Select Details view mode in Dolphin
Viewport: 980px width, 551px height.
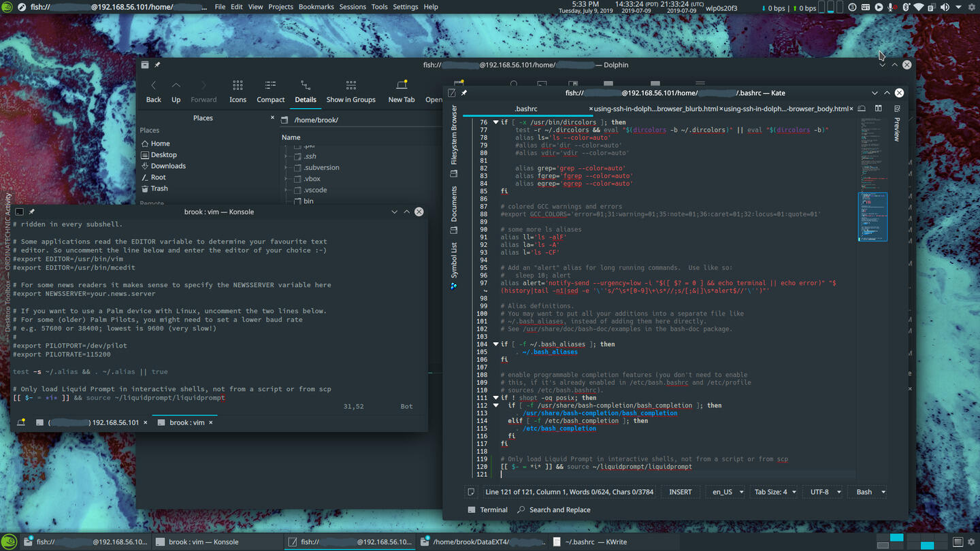point(306,92)
